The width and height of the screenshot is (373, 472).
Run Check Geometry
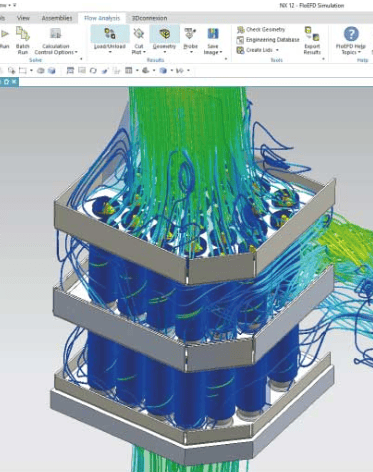point(262,30)
